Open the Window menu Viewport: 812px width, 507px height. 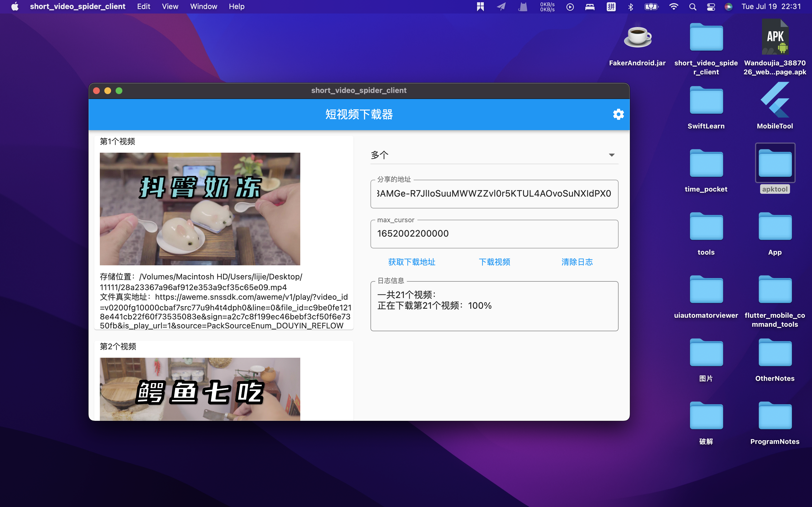tap(203, 6)
